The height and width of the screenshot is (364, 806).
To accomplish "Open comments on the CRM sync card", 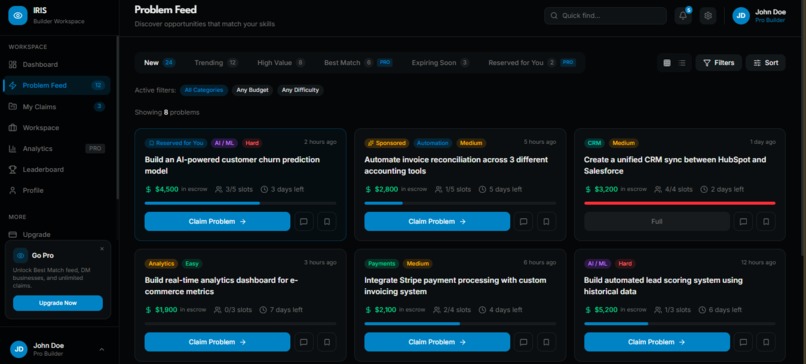I will click(x=743, y=222).
